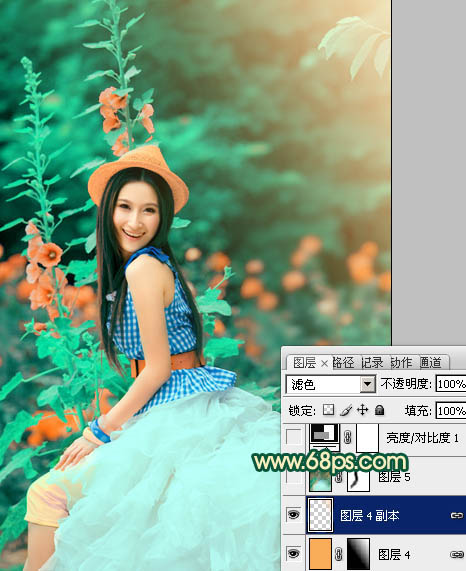The width and height of the screenshot is (466, 571).
Task: Hide the 图层 4 layer
Action: (293, 554)
